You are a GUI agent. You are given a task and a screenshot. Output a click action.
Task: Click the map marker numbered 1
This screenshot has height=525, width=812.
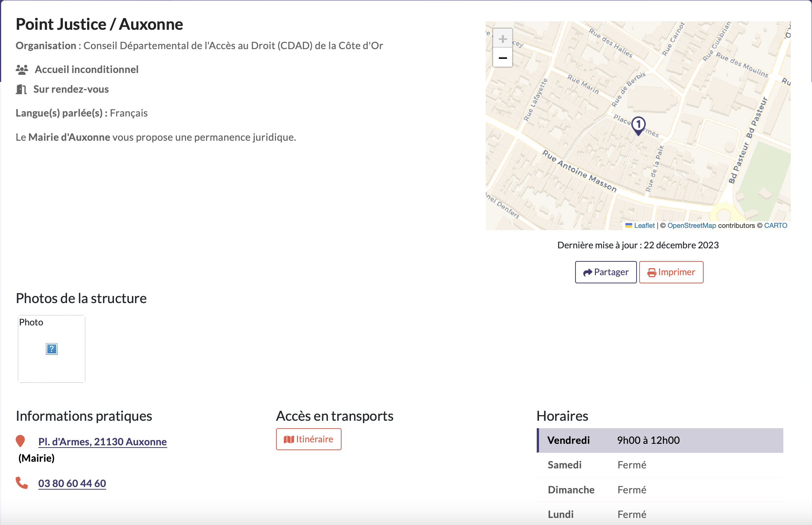click(x=638, y=125)
